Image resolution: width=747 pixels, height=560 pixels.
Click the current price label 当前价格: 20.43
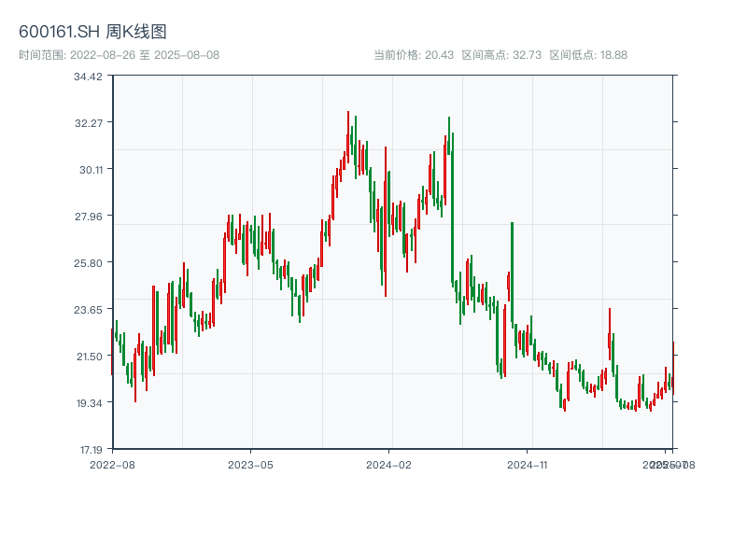point(414,55)
